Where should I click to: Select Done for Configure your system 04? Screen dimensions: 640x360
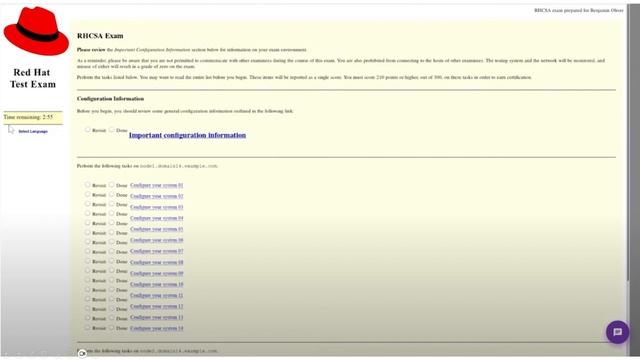[111, 213]
